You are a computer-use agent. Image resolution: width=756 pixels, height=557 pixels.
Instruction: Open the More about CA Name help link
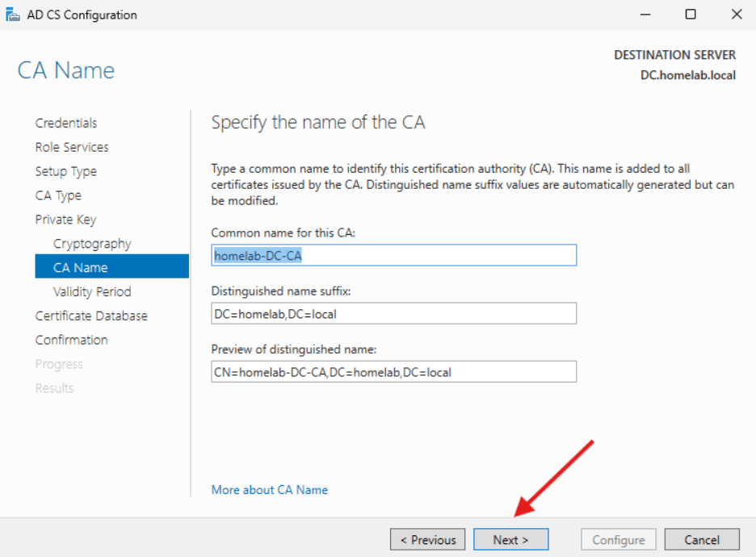[269, 489]
